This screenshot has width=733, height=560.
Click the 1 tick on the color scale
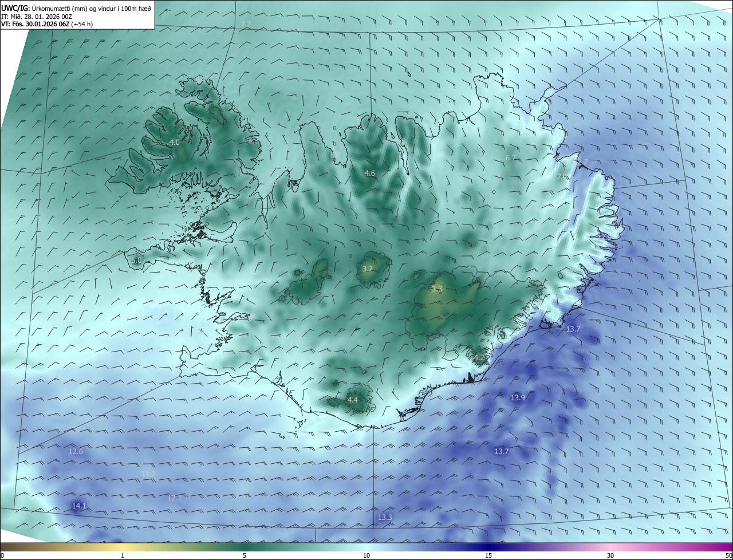click(x=123, y=555)
